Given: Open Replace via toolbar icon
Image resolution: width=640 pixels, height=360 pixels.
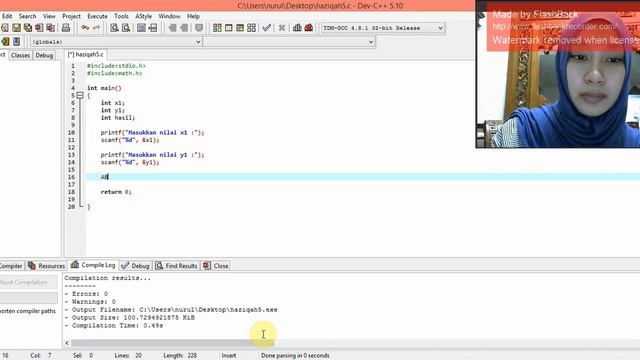Looking at the screenshot, I should click(126, 28).
